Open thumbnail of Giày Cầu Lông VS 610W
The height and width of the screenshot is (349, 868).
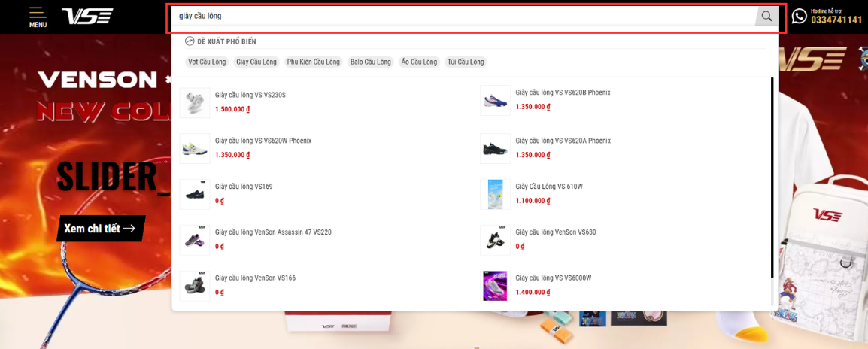495,194
